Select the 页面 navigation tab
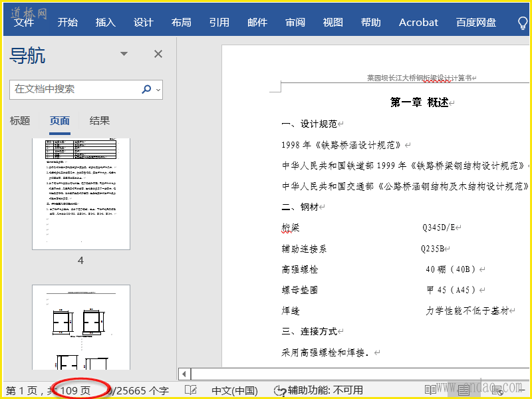This screenshot has width=532, height=399. click(x=60, y=121)
